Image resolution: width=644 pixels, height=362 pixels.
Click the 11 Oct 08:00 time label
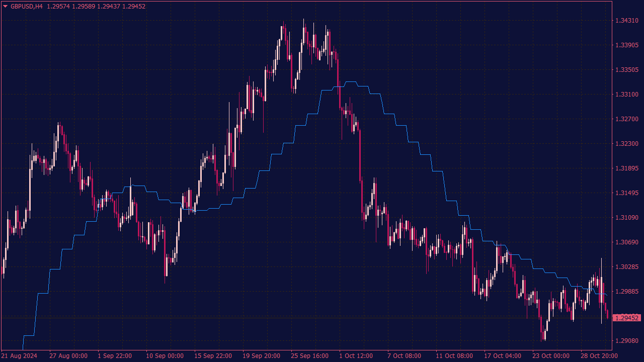tap(454, 356)
